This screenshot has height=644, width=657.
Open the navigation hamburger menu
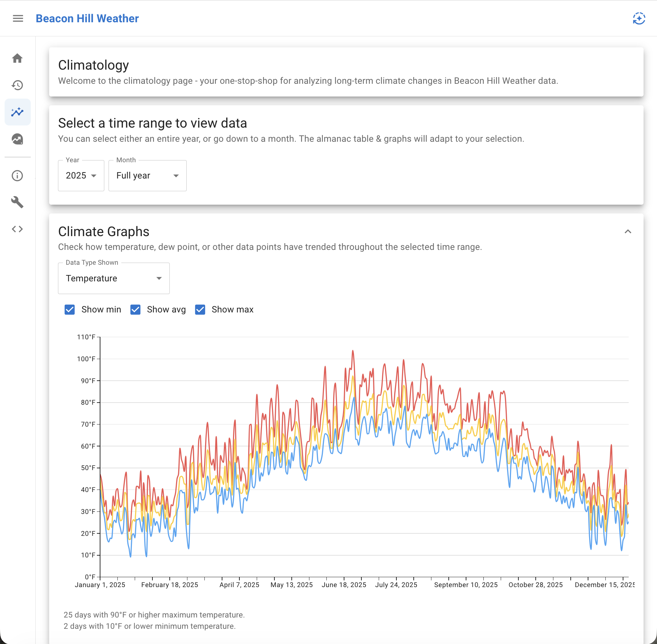(x=18, y=19)
